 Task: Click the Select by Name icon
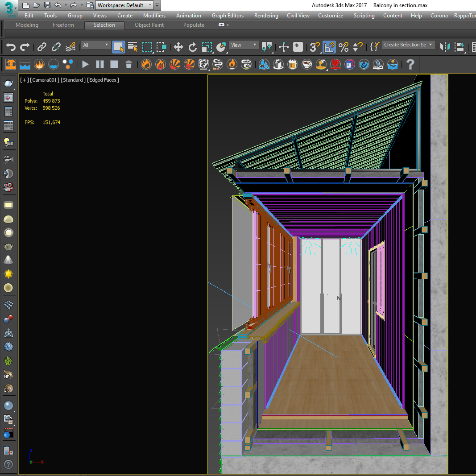point(132,47)
